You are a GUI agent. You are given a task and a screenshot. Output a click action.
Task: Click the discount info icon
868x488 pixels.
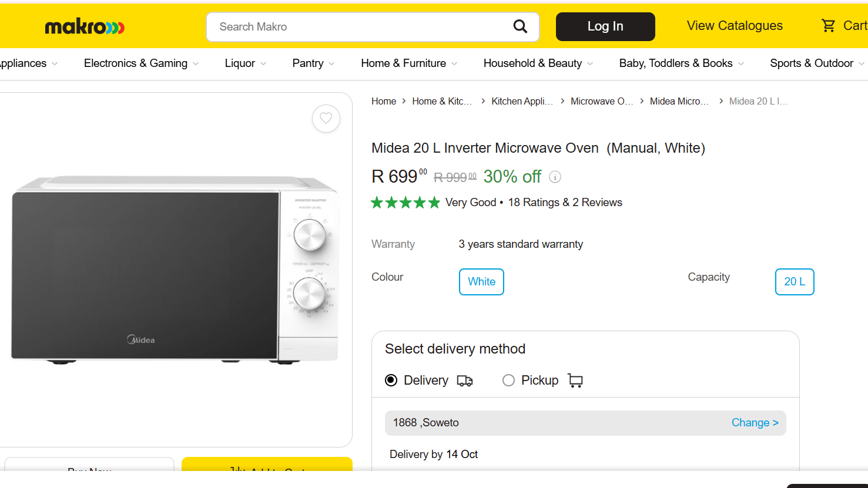click(555, 177)
